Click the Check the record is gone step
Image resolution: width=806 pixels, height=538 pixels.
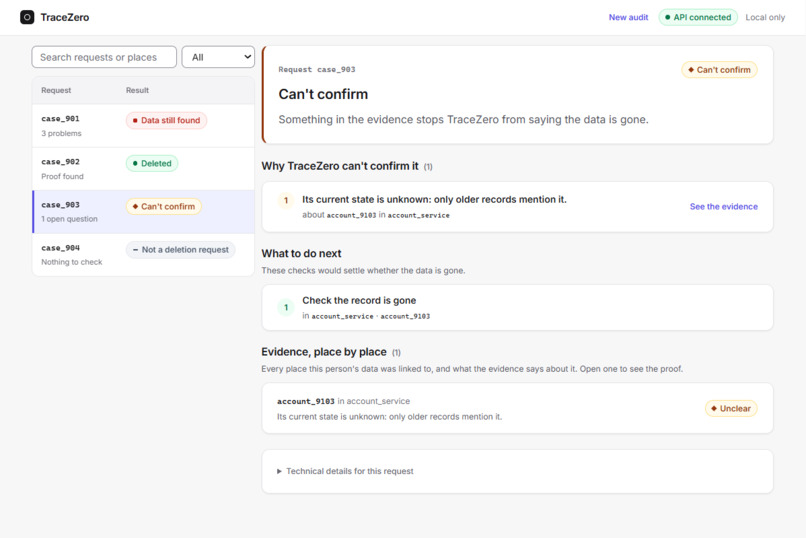517,307
